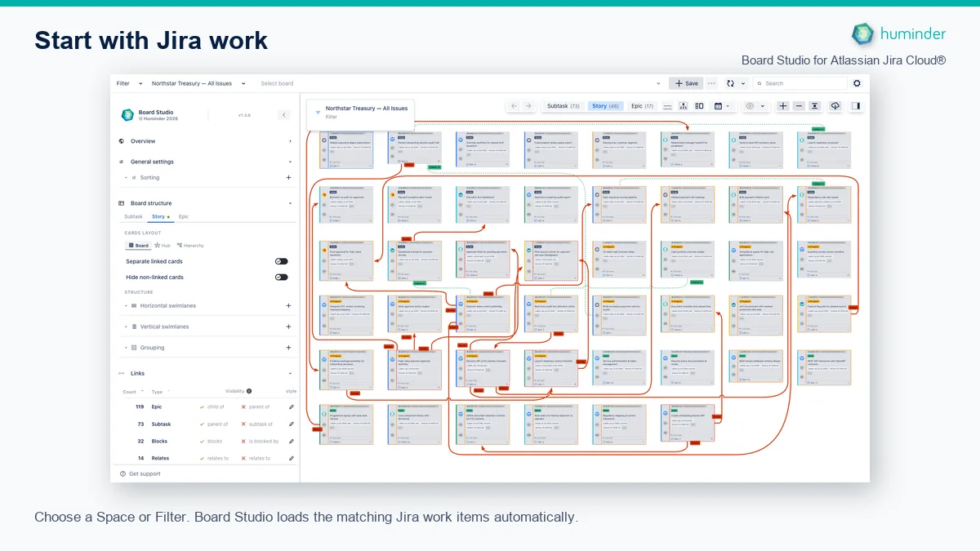Add a vertical swimlane with plus icon
This screenshot has height=551, width=980.
tap(288, 327)
